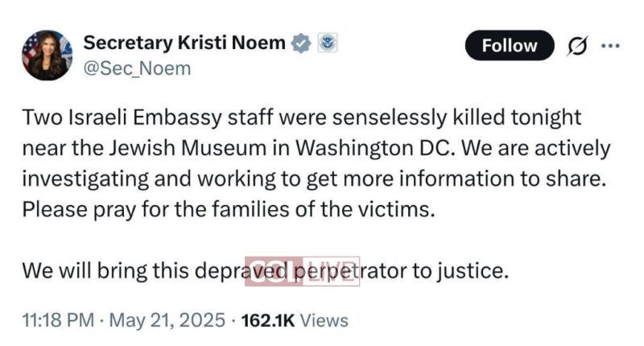Open the Grok slashed-circle icon
Image resolution: width=644 pixels, height=346 pixels.
coord(578,46)
